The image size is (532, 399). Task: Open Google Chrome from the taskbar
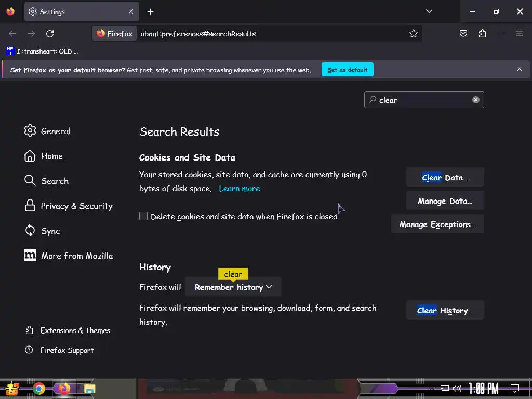point(38,389)
